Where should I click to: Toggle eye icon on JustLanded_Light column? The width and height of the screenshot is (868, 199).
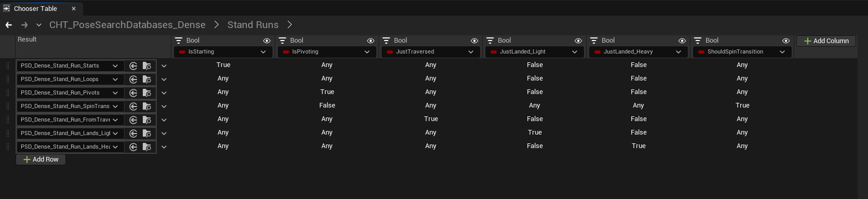578,41
